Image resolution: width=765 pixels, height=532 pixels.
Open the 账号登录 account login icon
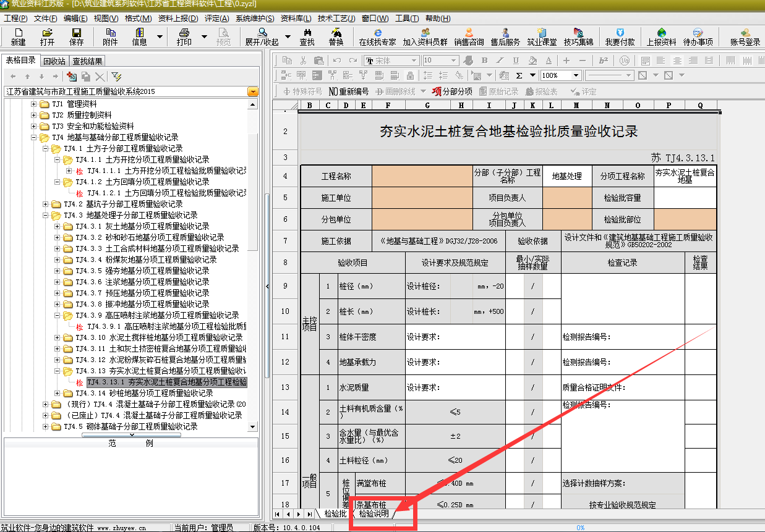tap(745, 37)
